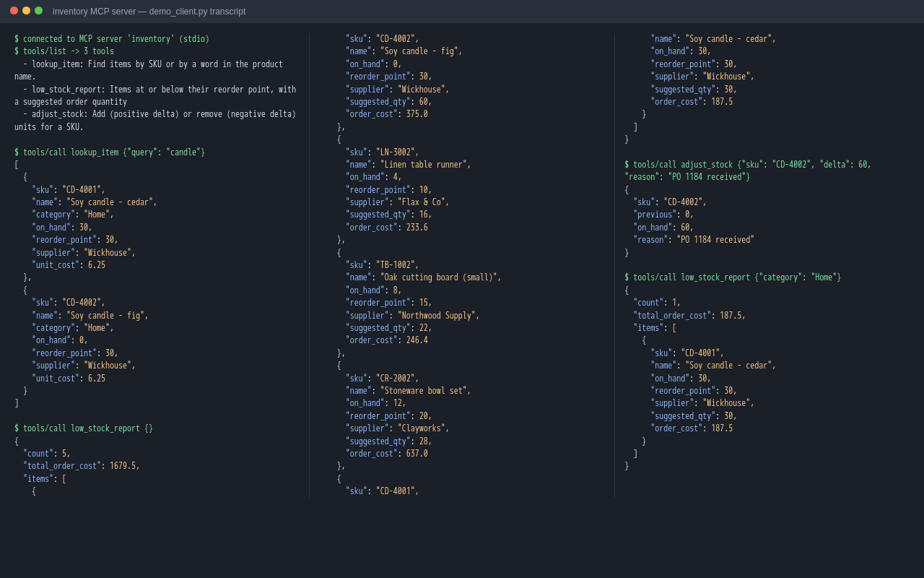Click the window title 'inventory MCP server — demo_client.py transcript'
Screen dimensions: 924x578
click(x=149, y=12)
